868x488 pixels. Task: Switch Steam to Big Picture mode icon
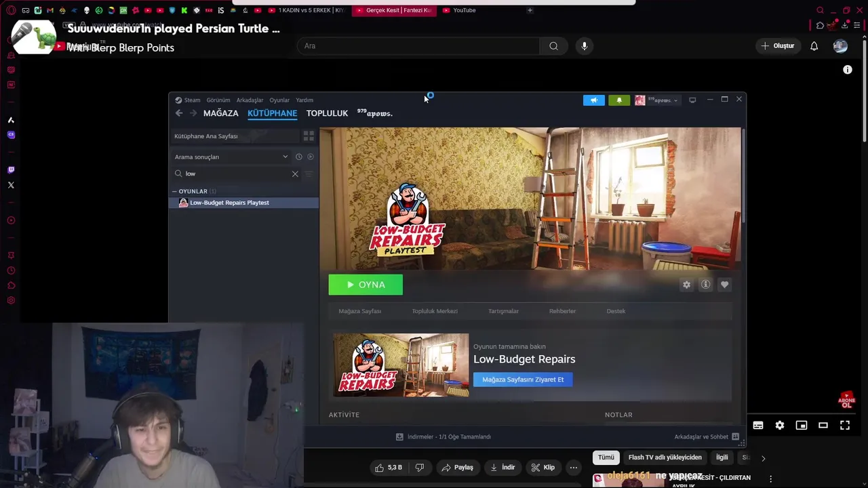(692, 100)
